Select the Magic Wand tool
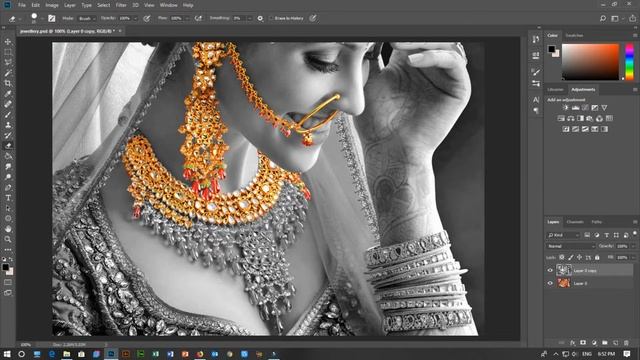 coord(8,73)
